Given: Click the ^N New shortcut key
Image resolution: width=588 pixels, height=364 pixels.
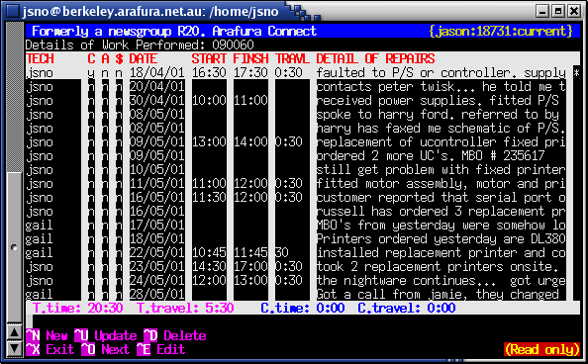Looking at the screenshot, I should 47,335.
